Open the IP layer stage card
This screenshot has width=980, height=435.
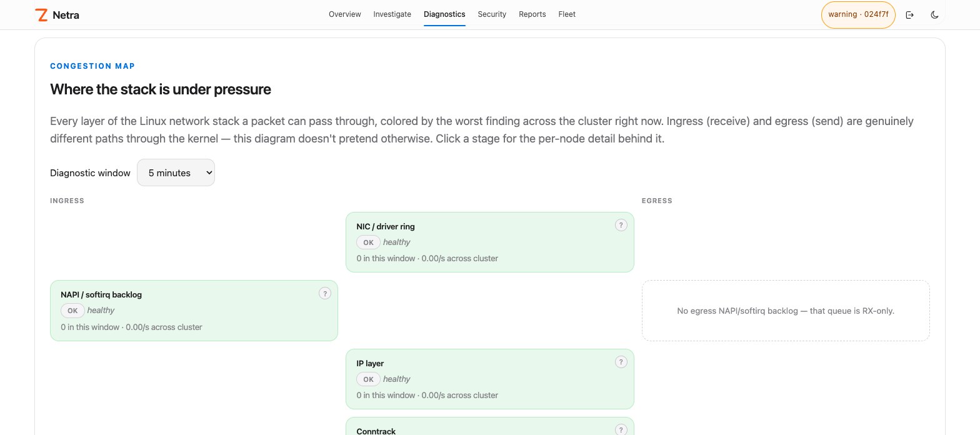pos(490,379)
